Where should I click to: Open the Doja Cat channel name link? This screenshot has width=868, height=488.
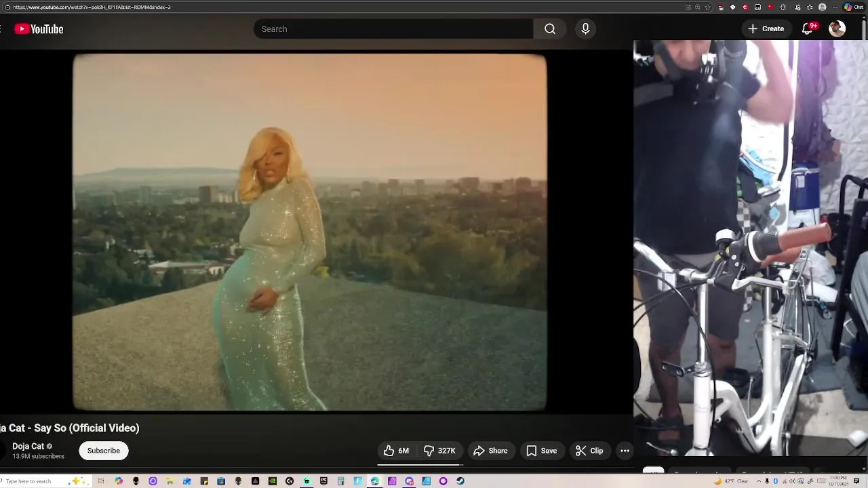pyautogui.click(x=28, y=446)
